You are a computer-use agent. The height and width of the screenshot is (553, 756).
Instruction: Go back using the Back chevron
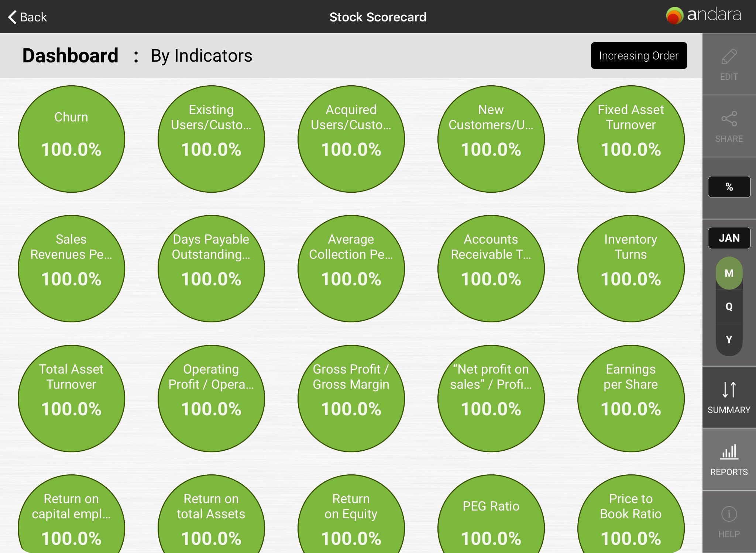(x=13, y=17)
